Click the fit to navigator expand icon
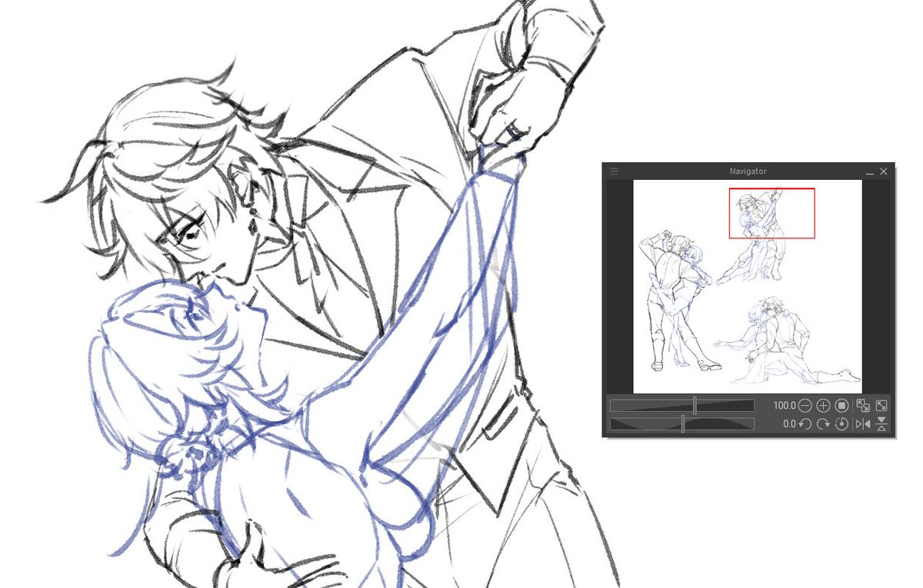The height and width of the screenshot is (588, 923). (881, 405)
